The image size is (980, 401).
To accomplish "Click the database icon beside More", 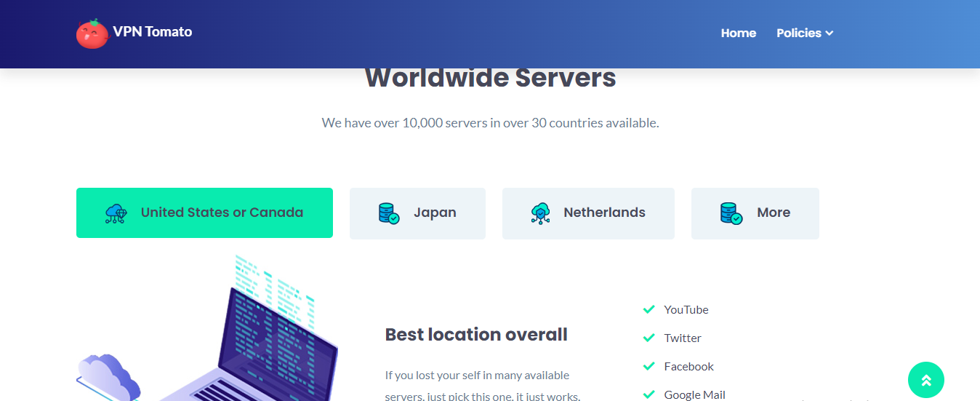I will 731,213.
